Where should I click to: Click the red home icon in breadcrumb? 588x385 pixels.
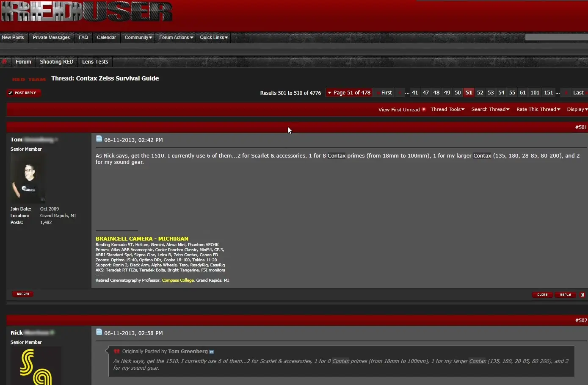pyautogui.click(x=5, y=61)
